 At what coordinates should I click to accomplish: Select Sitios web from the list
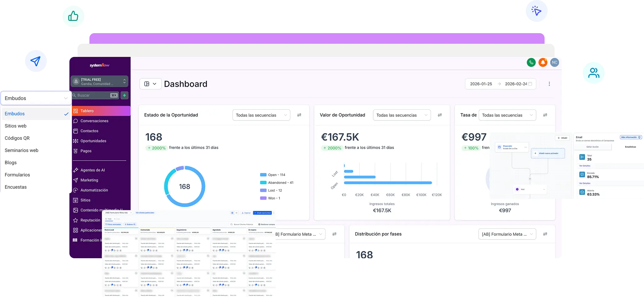tap(16, 126)
